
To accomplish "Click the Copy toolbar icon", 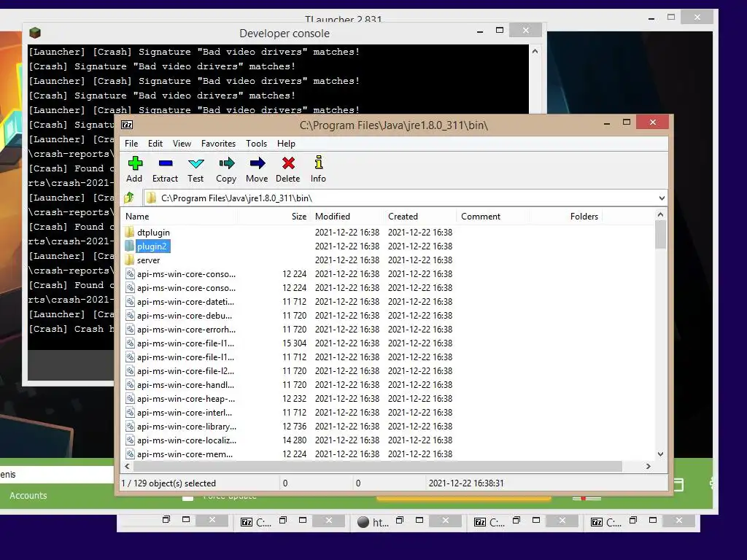I will click(226, 163).
